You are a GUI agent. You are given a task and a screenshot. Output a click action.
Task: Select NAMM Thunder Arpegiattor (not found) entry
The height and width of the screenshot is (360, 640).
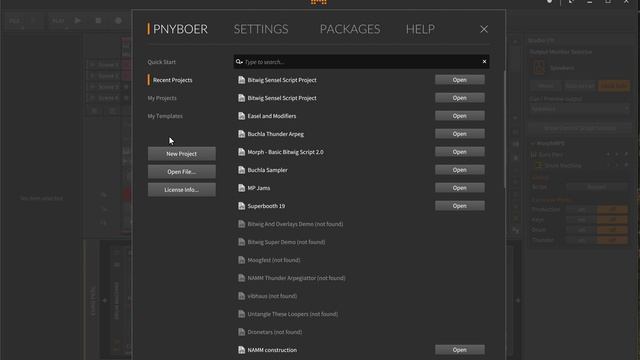tap(296, 278)
